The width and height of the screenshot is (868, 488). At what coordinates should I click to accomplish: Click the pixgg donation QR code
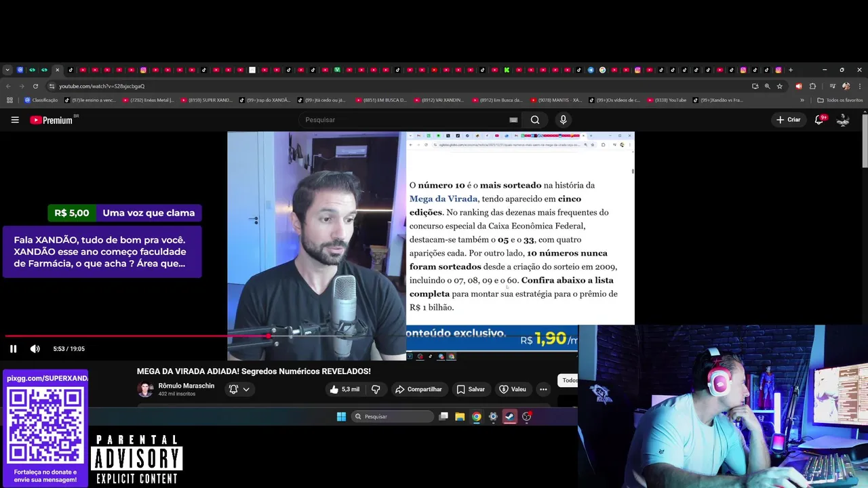[45, 426]
